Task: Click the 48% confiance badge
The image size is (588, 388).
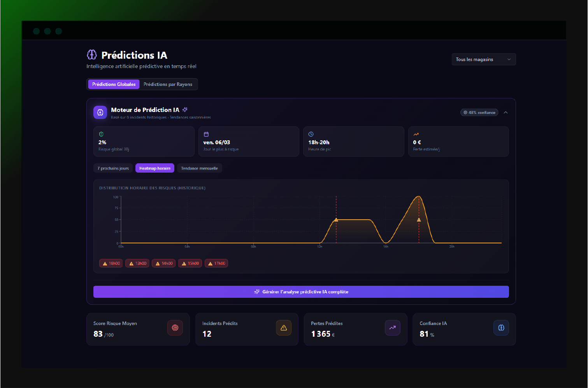Action: 479,112
